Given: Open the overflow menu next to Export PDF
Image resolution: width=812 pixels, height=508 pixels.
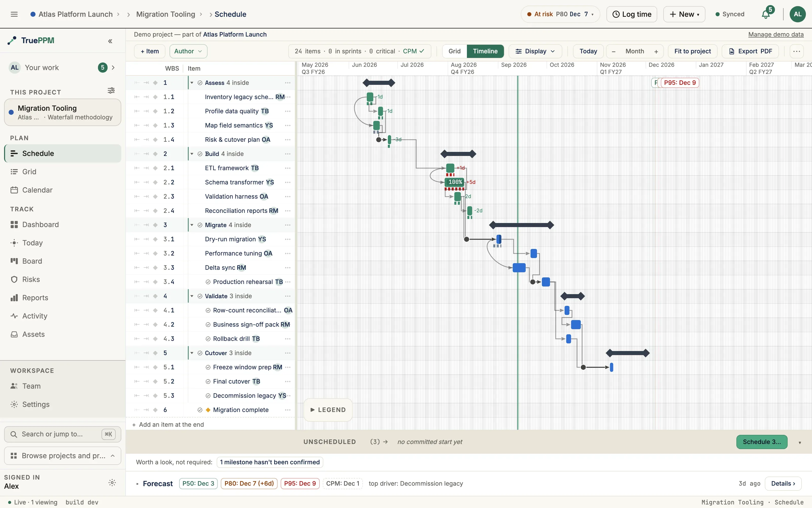Looking at the screenshot, I should coord(797,51).
